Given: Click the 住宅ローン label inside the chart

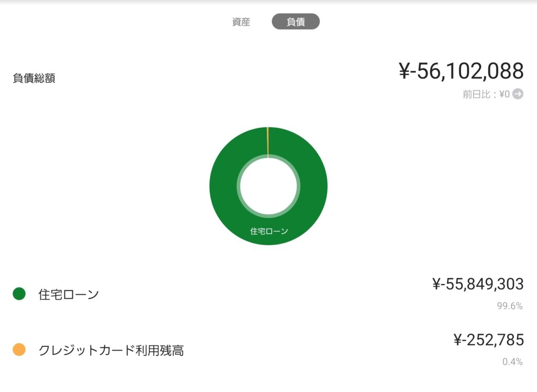Looking at the screenshot, I should click(269, 231).
